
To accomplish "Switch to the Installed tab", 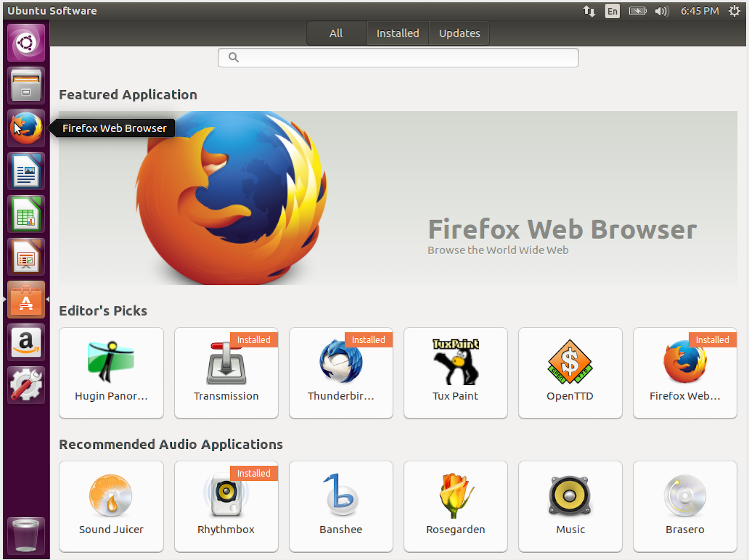I will tap(398, 33).
